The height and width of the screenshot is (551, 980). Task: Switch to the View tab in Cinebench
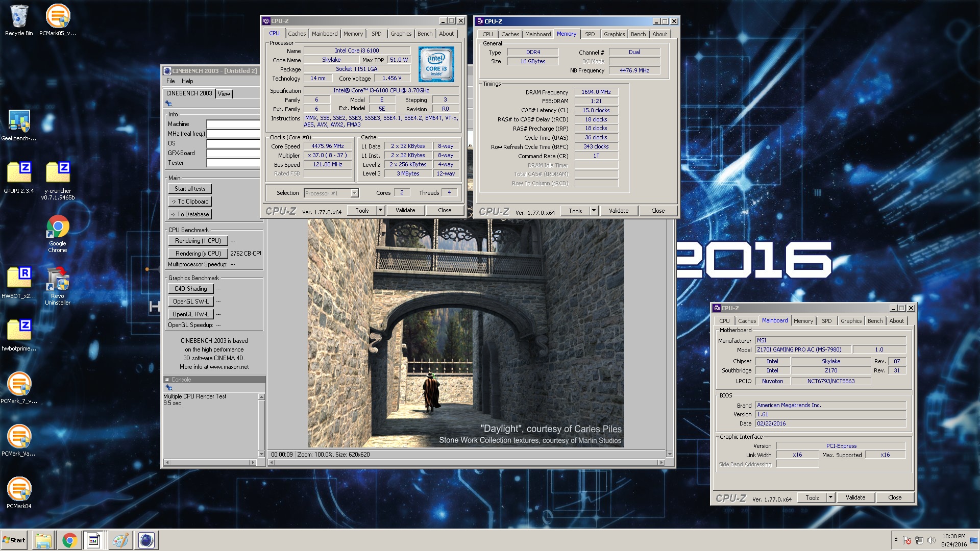pyautogui.click(x=224, y=94)
